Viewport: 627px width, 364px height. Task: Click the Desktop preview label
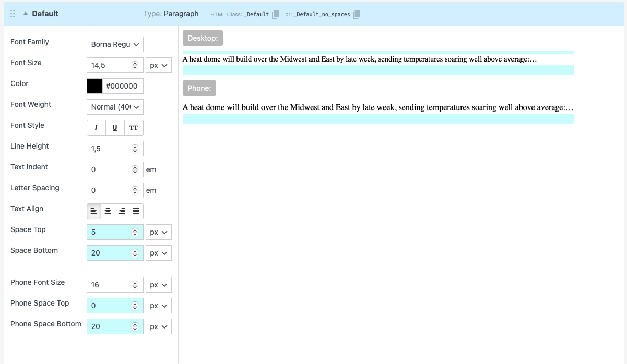point(203,38)
